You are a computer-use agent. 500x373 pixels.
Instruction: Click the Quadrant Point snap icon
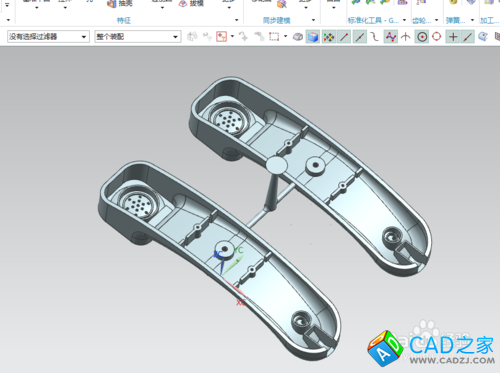pyautogui.click(x=437, y=37)
